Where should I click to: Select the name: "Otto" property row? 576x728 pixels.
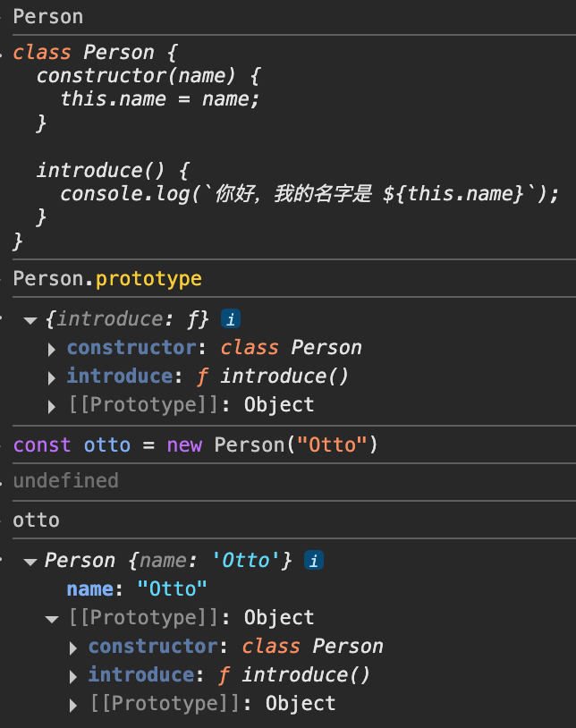pyautogui.click(x=137, y=588)
